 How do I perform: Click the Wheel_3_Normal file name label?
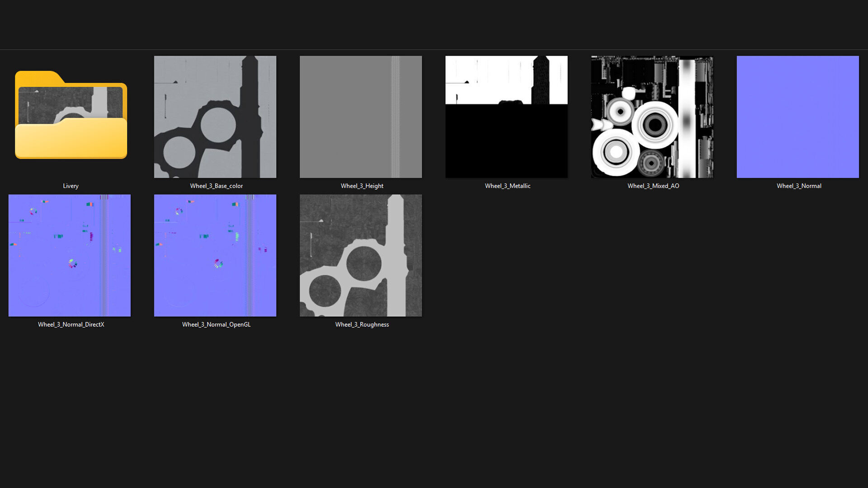click(x=798, y=186)
